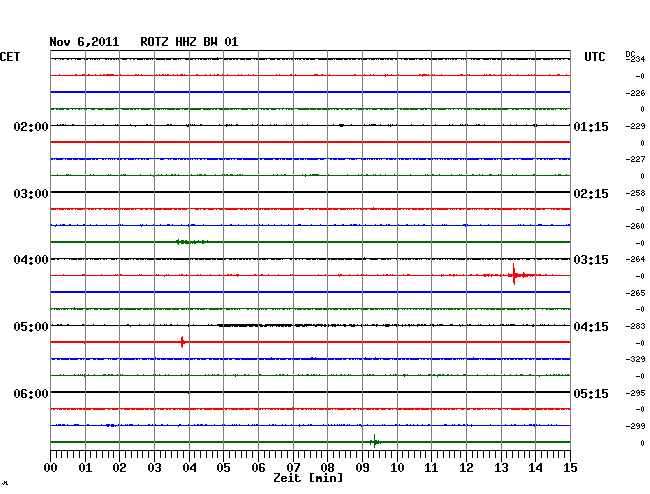Click the DC offset value "-258"
This screenshot has width=650, height=494.
(x=635, y=193)
